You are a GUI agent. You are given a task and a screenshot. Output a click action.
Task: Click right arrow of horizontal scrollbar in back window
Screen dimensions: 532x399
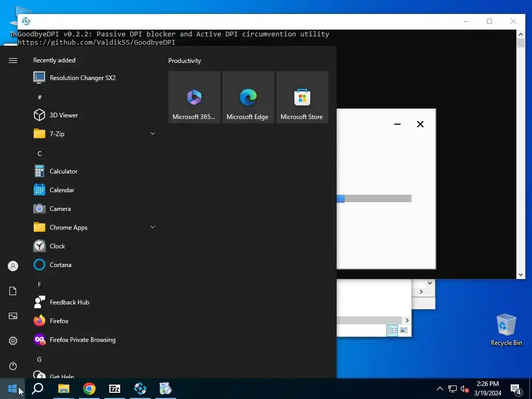[407, 320]
